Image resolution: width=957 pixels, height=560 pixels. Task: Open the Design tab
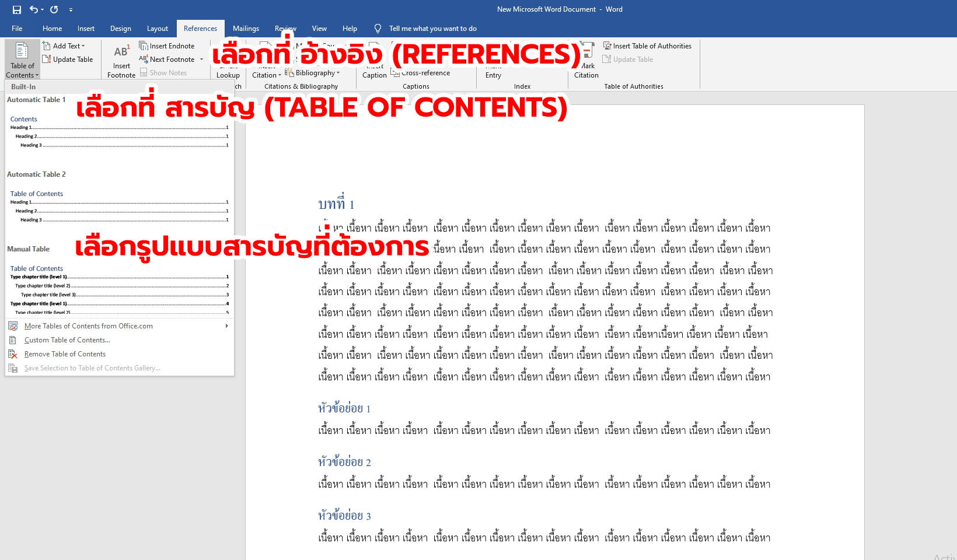(x=120, y=28)
